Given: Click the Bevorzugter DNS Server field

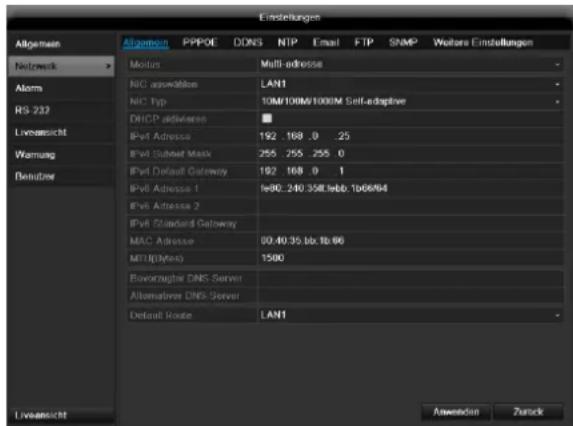Looking at the screenshot, I should click(x=410, y=278).
